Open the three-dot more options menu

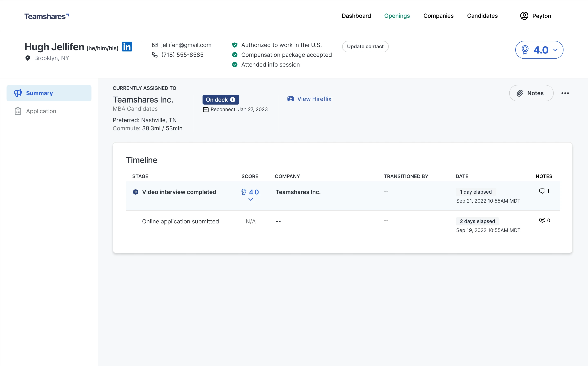(565, 93)
